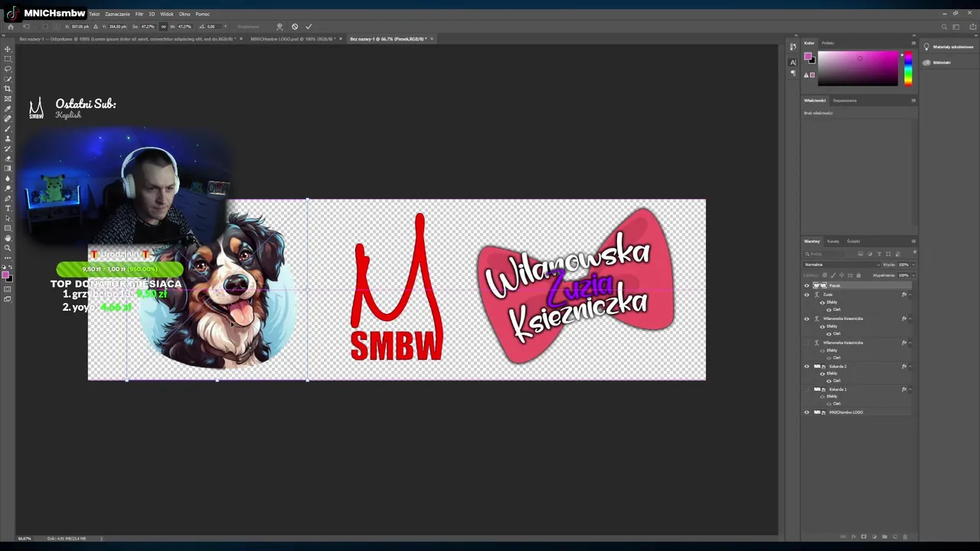The image size is (980, 551).
Task: Open the Krycie opacity dropdown arrow
Action: 913,265
